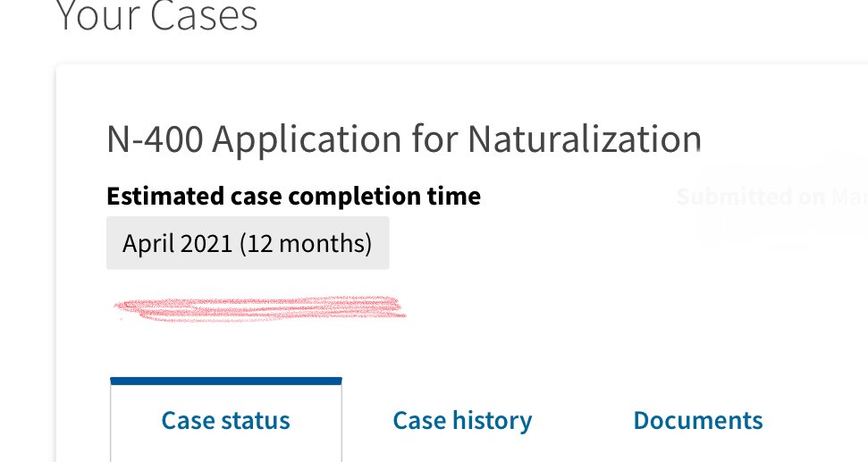Click the Estimated case completion time label

point(293,197)
